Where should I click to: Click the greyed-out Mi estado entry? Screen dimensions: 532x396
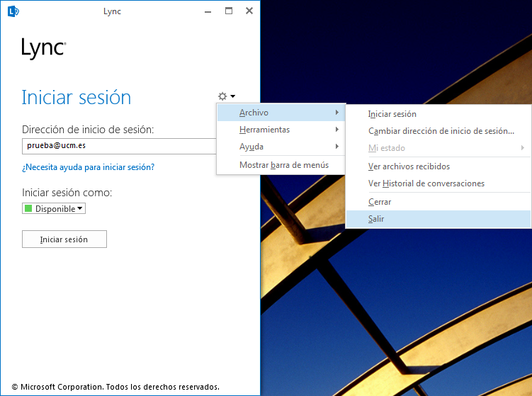(x=438, y=148)
